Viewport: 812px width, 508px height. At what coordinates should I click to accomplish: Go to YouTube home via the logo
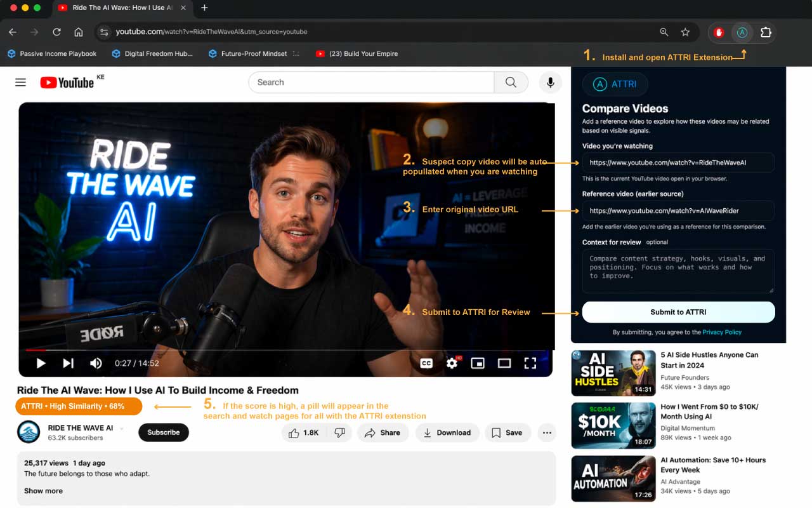pyautogui.click(x=67, y=82)
